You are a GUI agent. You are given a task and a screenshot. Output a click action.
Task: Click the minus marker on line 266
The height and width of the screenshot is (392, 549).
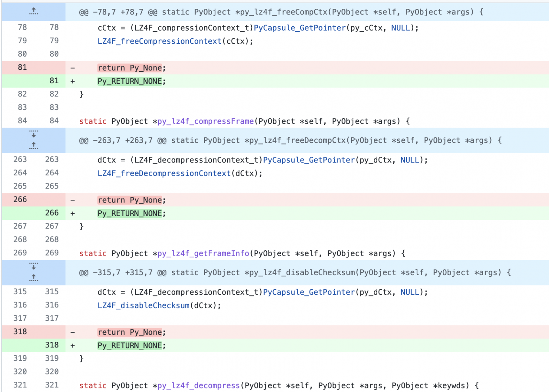pos(72,200)
